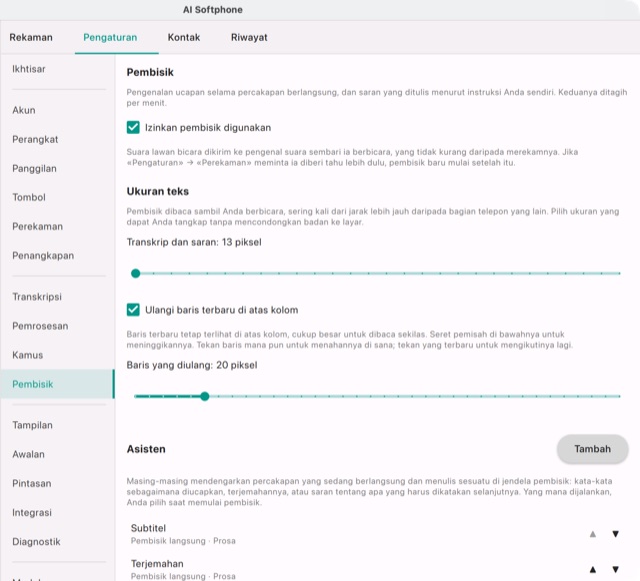Toggle Izinkan pembisik digunakan checkbox
640x581 pixels.
click(x=133, y=127)
